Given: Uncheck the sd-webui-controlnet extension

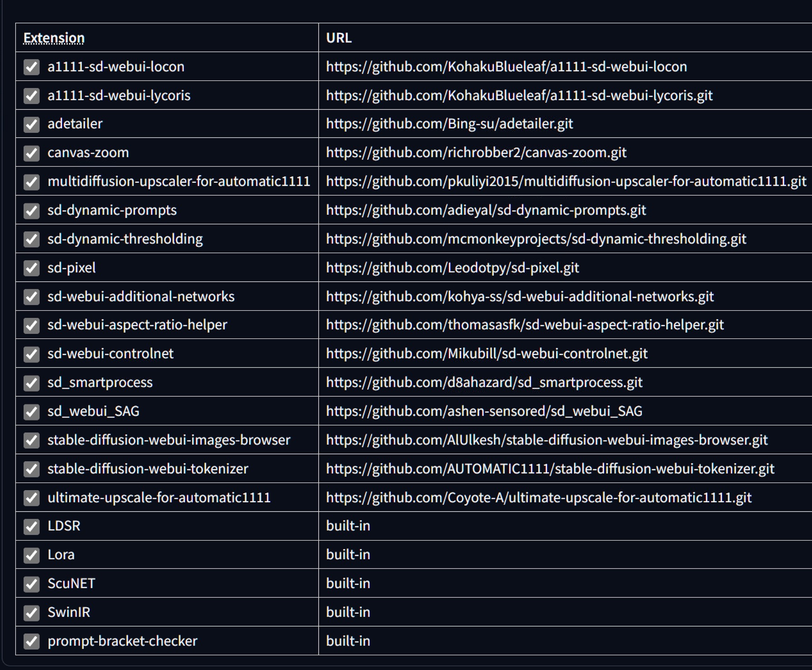Looking at the screenshot, I should tap(31, 354).
